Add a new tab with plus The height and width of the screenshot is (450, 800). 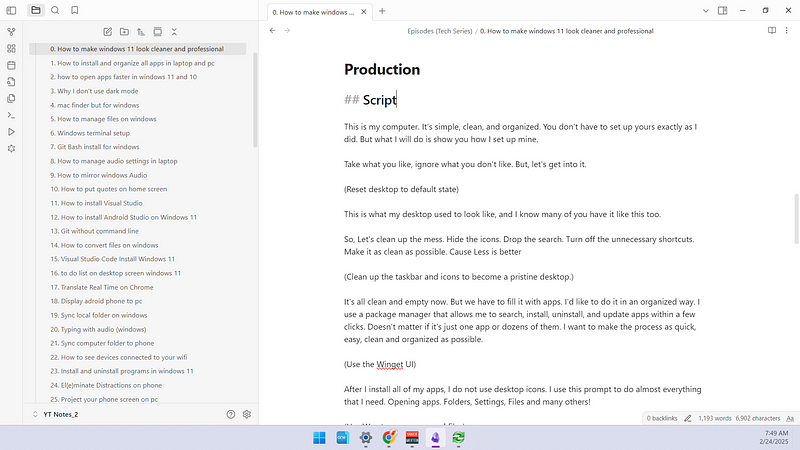(x=382, y=11)
